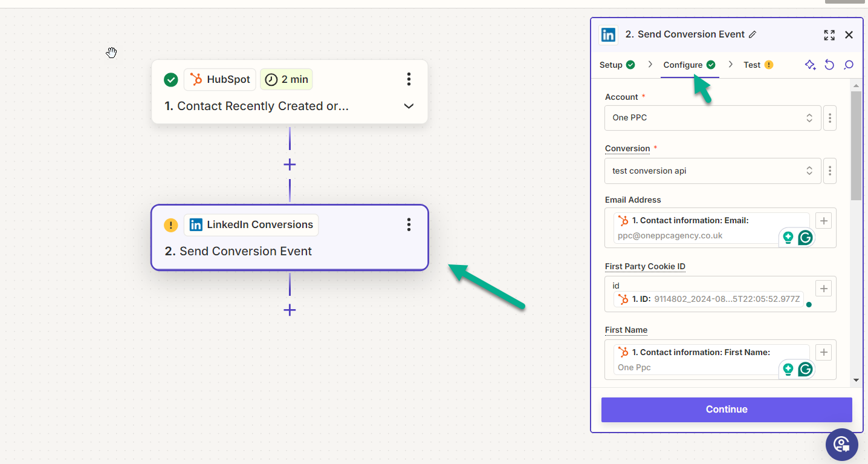
Task: Click the First Name field label
Action: click(626, 330)
